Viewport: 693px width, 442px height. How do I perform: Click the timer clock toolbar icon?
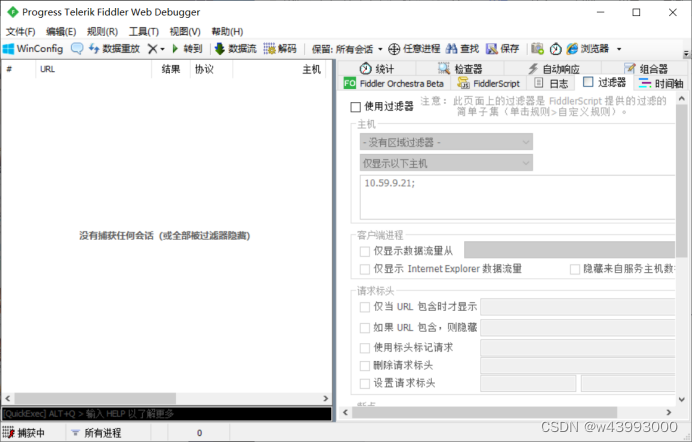556,49
